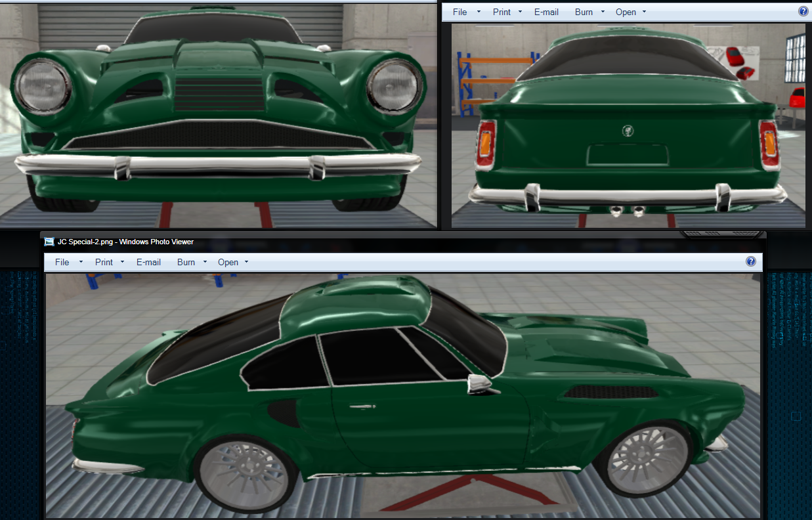This screenshot has height=520, width=812.
Task: Click Print in the JC Special-2.png toolbar
Action: click(x=104, y=262)
